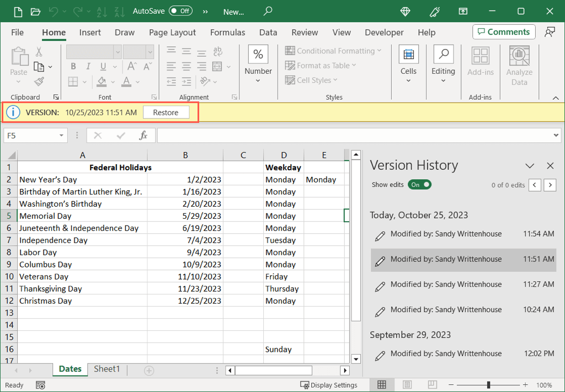565x392 pixels.
Task: Click the Microsoft Premium diamond icon
Action: pyautogui.click(x=406, y=11)
